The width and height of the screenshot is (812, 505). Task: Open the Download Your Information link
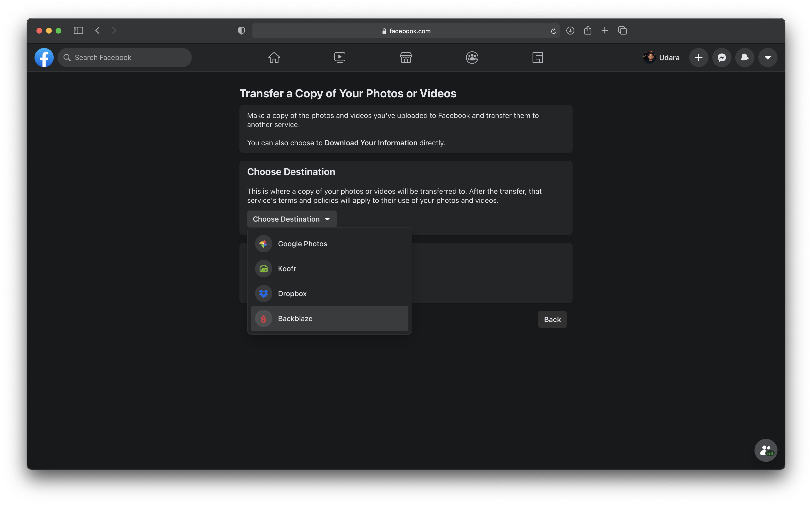tap(371, 143)
